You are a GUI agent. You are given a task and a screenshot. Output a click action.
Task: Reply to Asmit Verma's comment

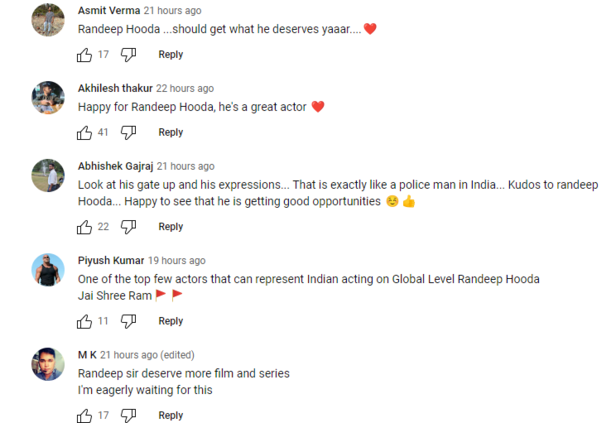click(170, 55)
